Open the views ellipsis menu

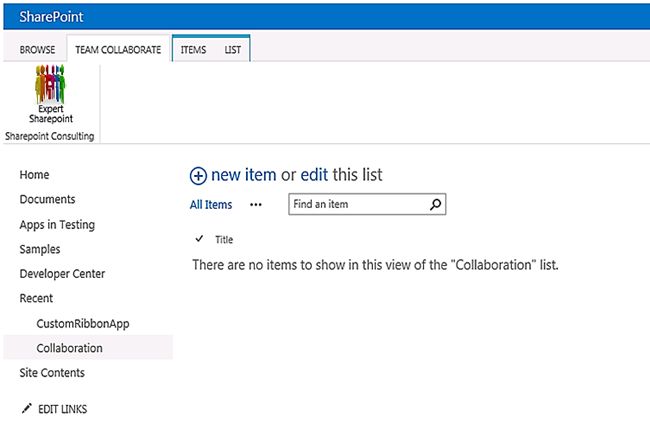(x=256, y=205)
